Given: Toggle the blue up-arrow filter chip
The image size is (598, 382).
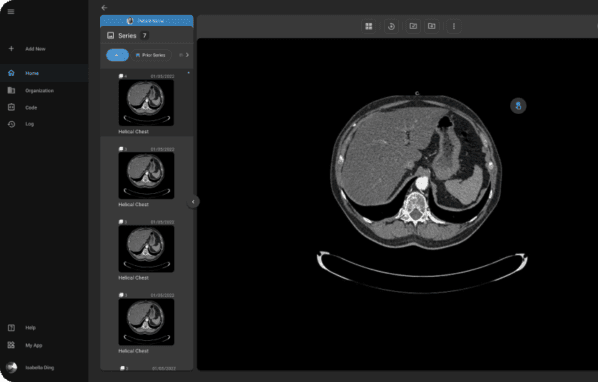Looking at the screenshot, I should click(117, 55).
